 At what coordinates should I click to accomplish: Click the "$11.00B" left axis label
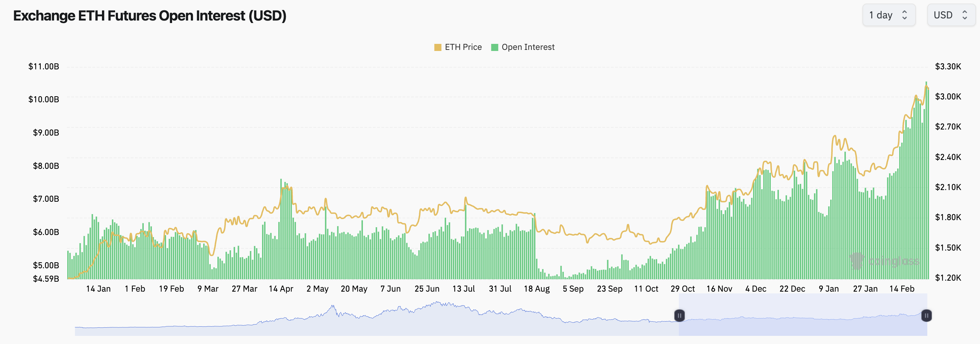(x=44, y=67)
